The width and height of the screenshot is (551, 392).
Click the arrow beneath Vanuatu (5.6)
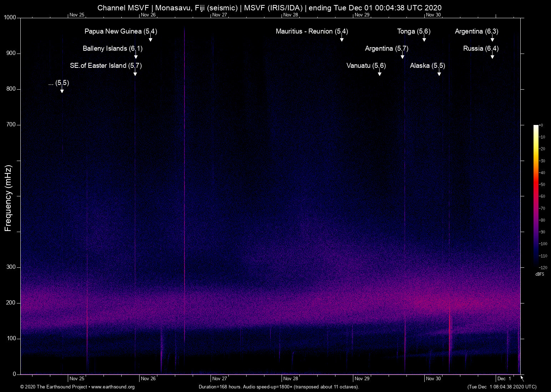pos(379,73)
